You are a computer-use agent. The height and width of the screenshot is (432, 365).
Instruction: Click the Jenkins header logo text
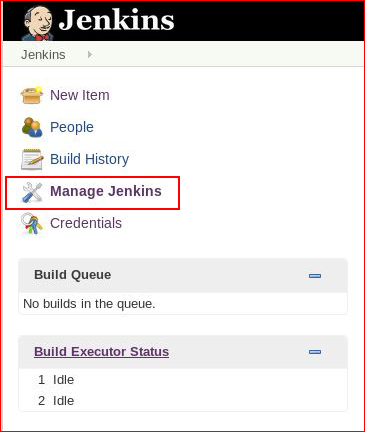[x=116, y=20]
